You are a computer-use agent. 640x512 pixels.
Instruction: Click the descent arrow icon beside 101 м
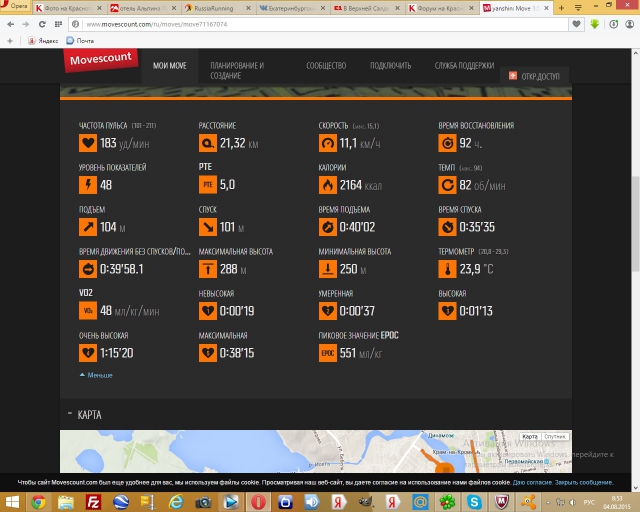[208, 227]
